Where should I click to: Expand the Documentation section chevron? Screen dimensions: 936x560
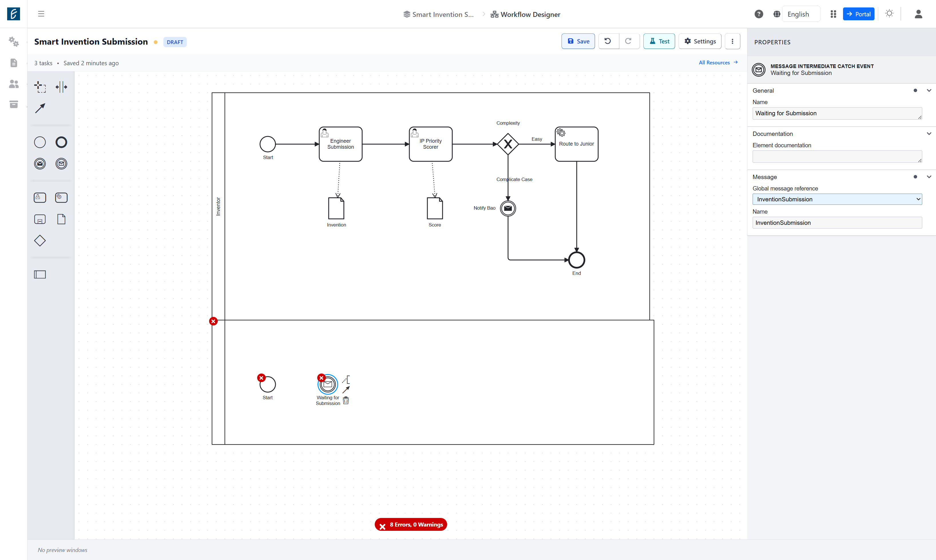(x=929, y=134)
